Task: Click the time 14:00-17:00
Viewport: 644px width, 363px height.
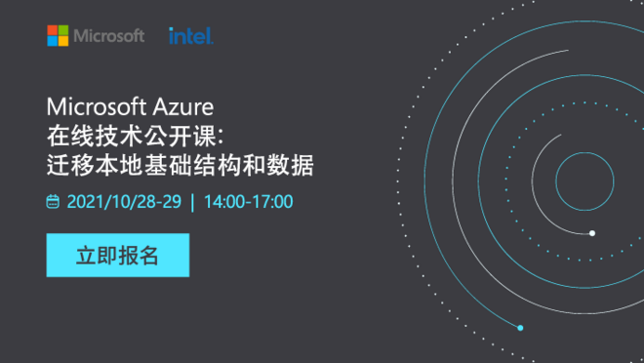Action: click(x=249, y=202)
